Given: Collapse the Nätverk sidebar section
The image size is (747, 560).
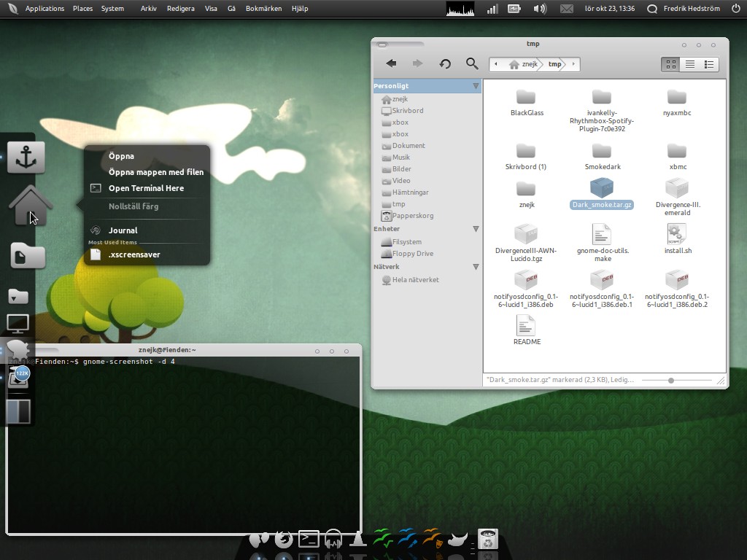Looking at the screenshot, I should [476, 267].
